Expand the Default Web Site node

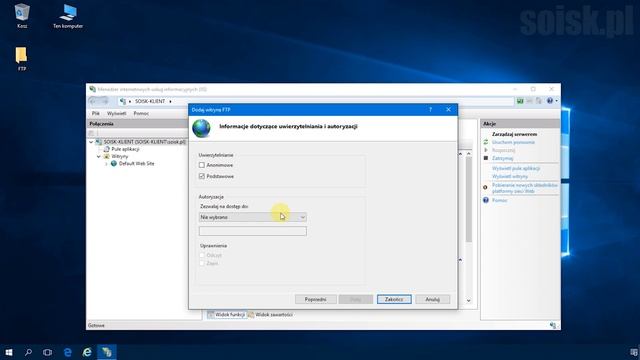(106, 164)
